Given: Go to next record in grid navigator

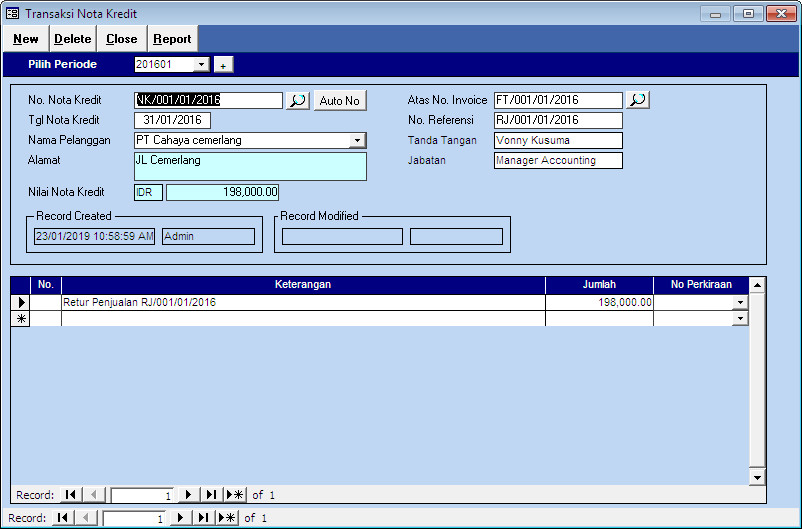Looking at the screenshot, I should [x=188, y=495].
